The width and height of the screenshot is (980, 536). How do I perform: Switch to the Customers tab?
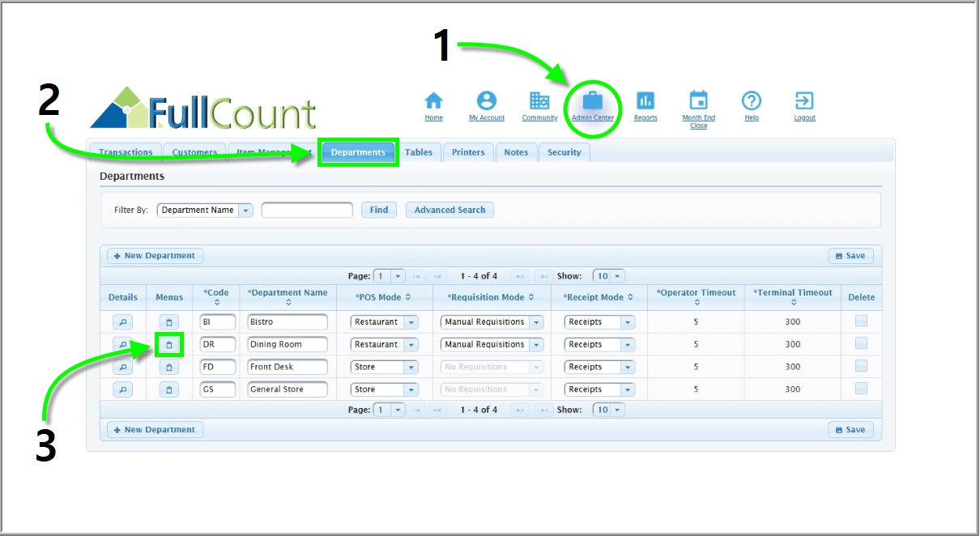[x=194, y=152]
